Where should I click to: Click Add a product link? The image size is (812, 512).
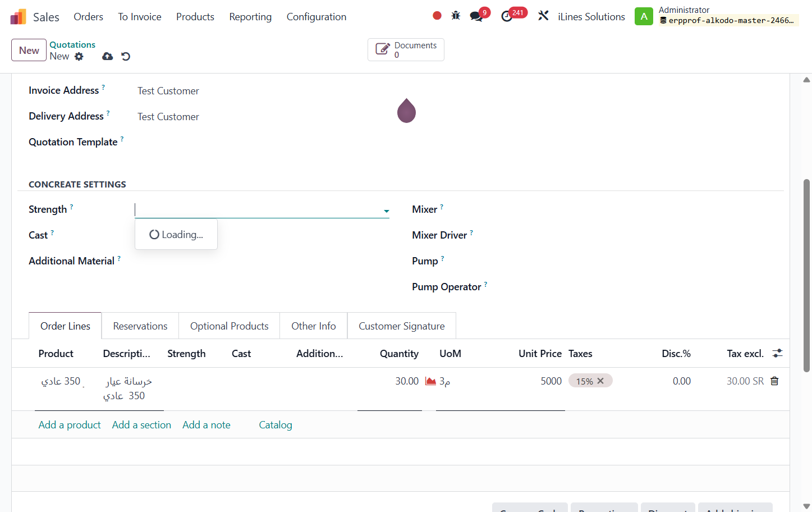coord(70,425)
